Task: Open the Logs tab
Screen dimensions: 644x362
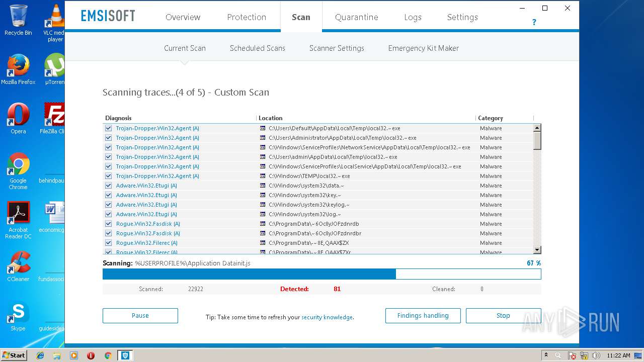Action: click(413, 17)
